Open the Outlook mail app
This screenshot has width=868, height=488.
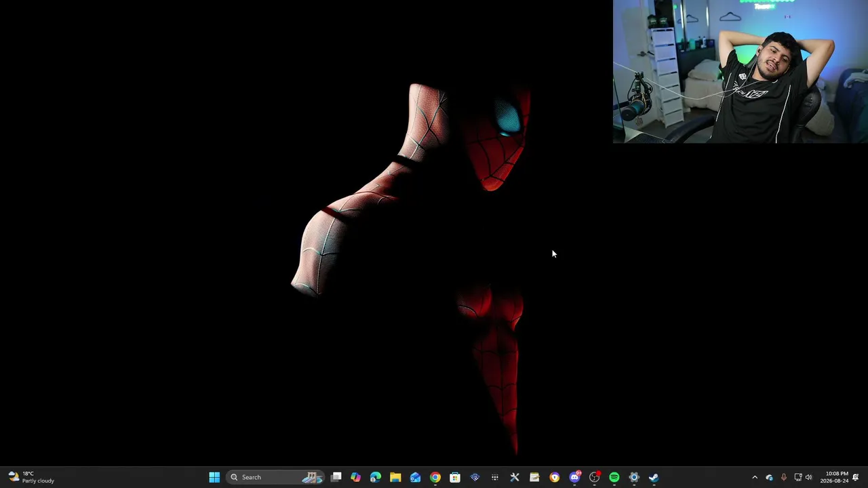[415, 477]
